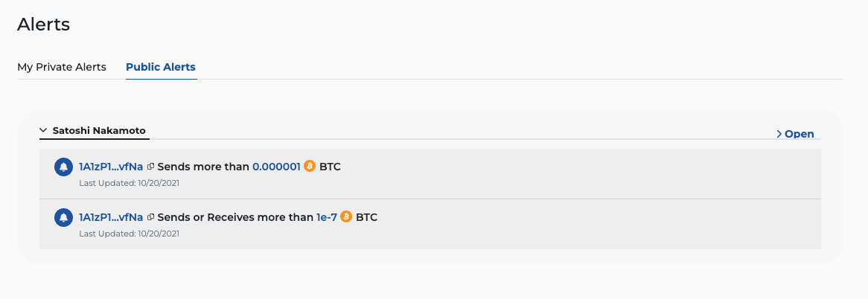Click the Alerts page heading
The height and width of the screenshot is (299, 868).
[43, 25]
